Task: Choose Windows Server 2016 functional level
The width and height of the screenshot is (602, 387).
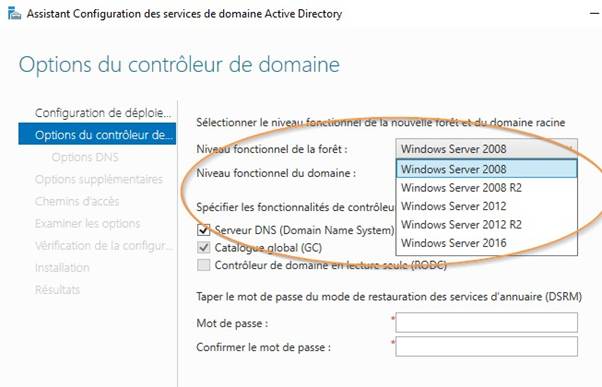Action: [486, 243]
